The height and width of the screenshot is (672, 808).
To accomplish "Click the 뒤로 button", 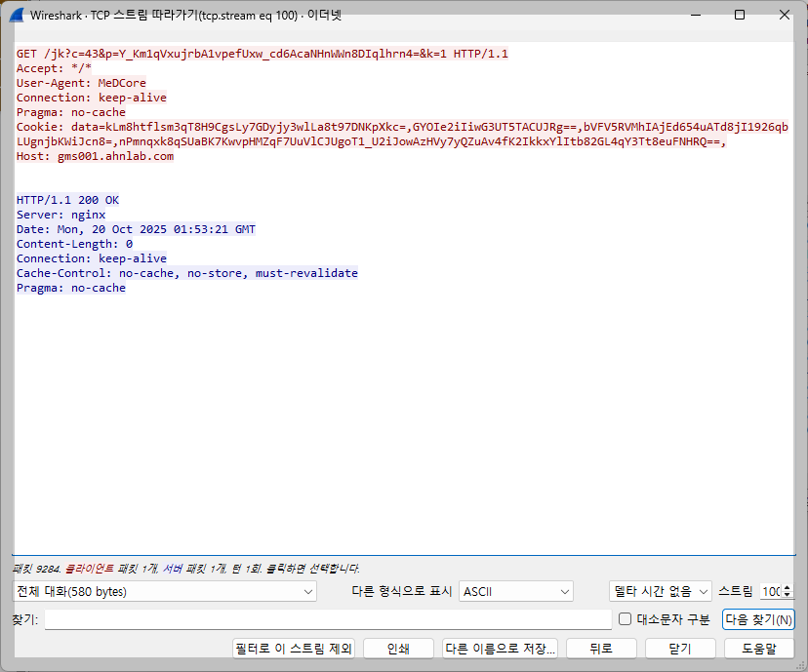I will [x=601, y=649].
